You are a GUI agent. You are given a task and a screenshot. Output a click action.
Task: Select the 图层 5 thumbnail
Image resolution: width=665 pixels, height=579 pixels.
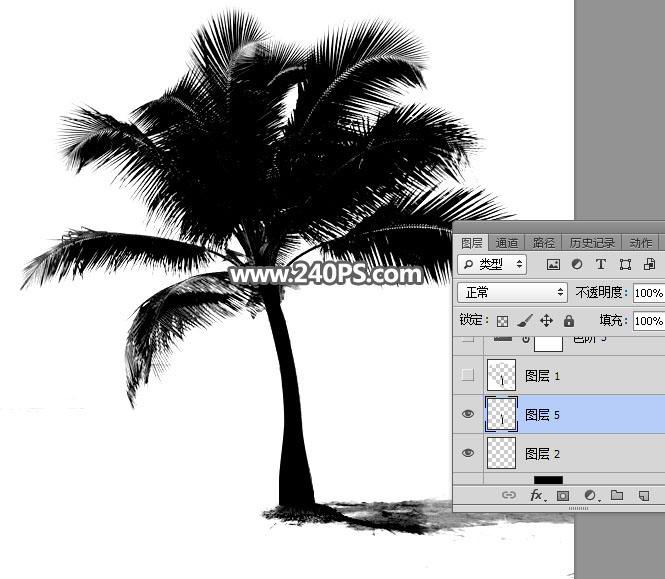click(502, 414)
